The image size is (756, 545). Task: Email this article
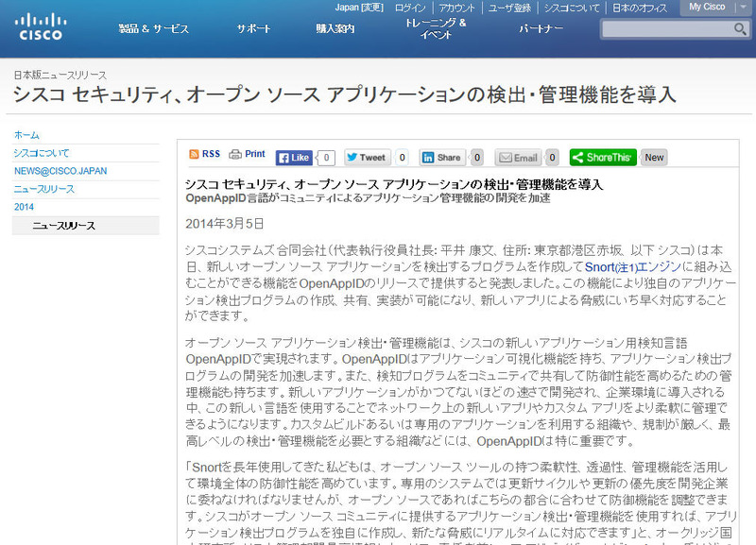[x=518, y=158]
